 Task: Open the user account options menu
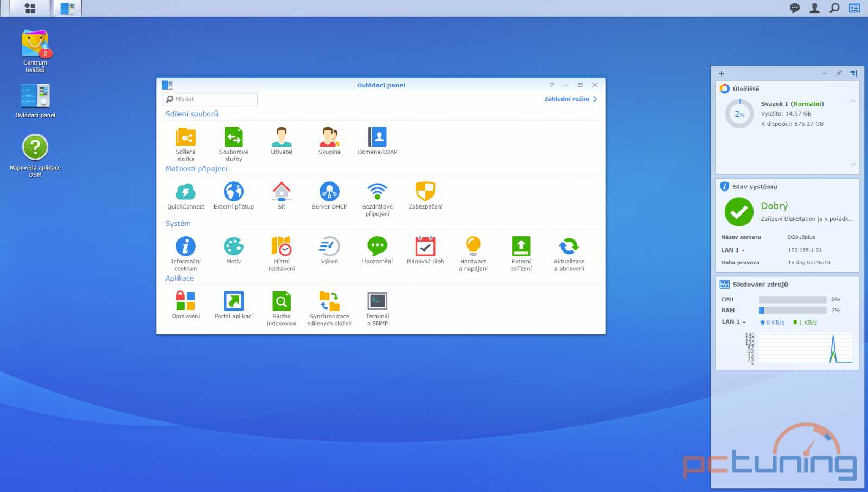tap(815, 8)
